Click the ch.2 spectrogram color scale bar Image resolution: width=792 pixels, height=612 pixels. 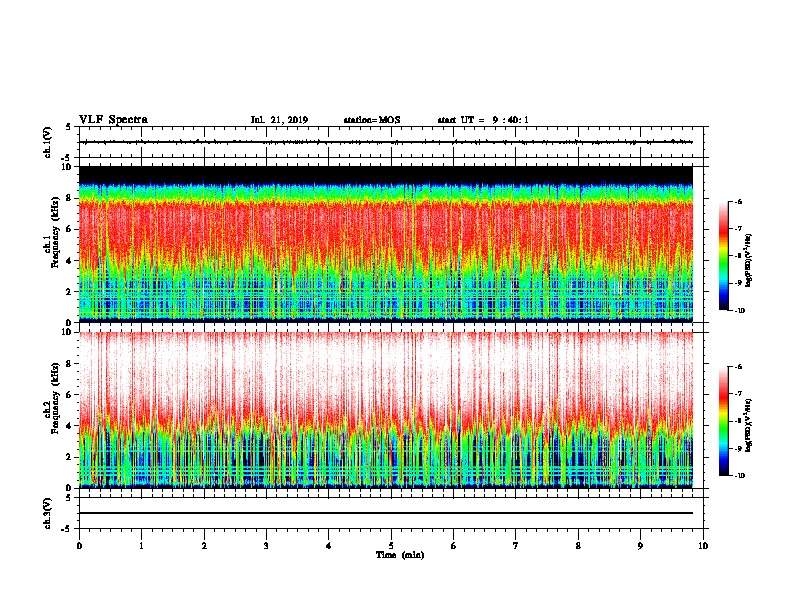pos(723,421)
